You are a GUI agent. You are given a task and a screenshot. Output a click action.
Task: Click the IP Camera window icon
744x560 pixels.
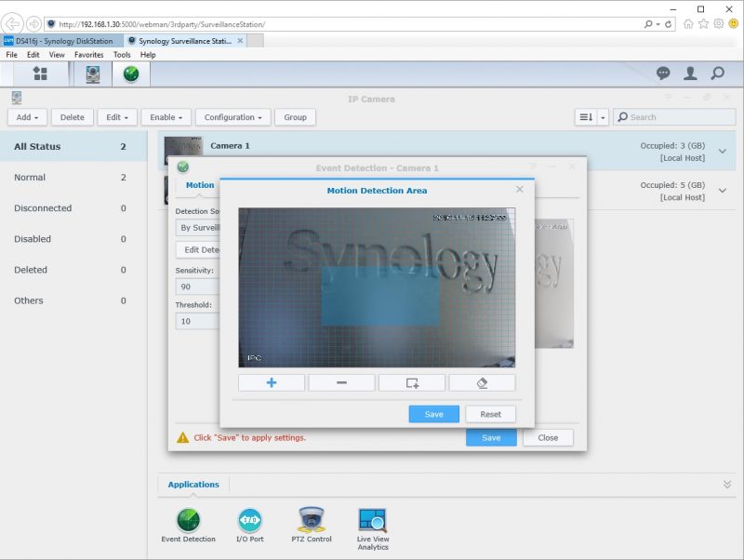pos(17,98)
